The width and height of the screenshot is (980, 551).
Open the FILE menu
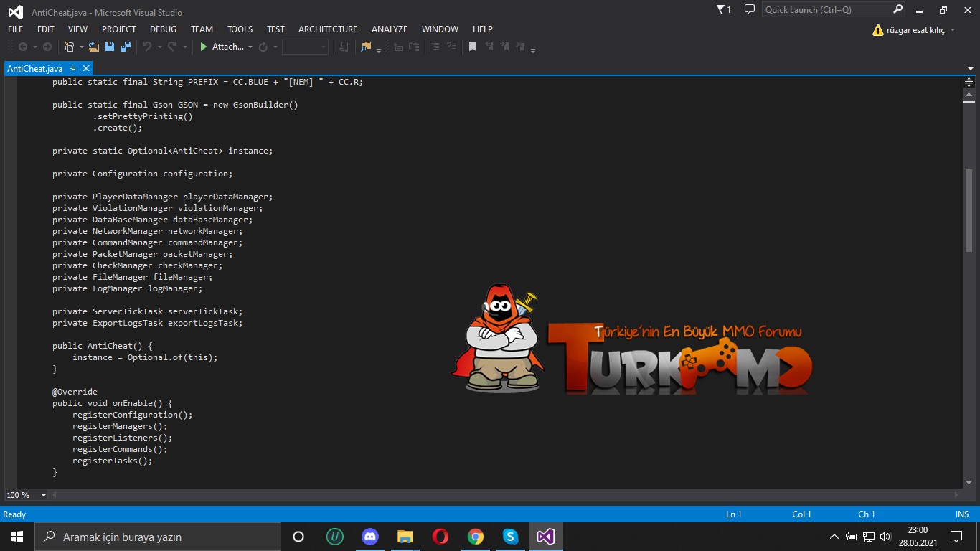(x=15, y=29)
